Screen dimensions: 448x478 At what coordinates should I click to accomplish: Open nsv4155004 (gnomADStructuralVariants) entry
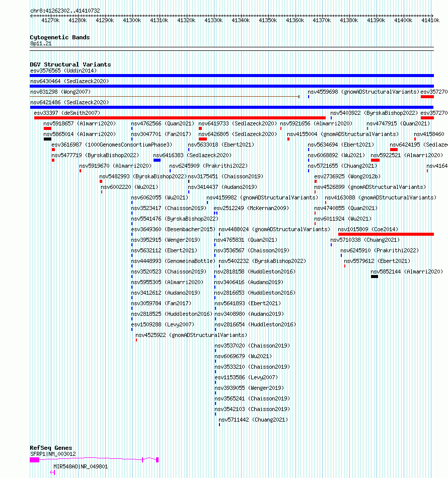click(x=343, y=134)
